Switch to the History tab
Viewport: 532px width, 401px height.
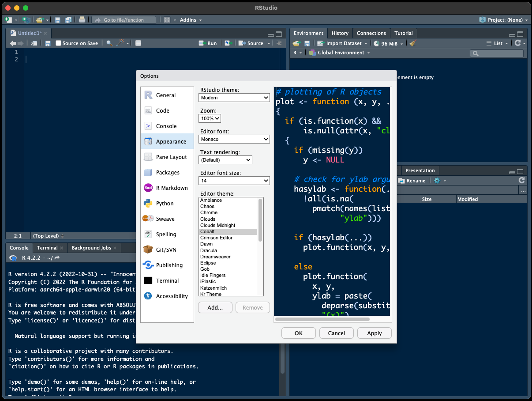coord(340,33)
